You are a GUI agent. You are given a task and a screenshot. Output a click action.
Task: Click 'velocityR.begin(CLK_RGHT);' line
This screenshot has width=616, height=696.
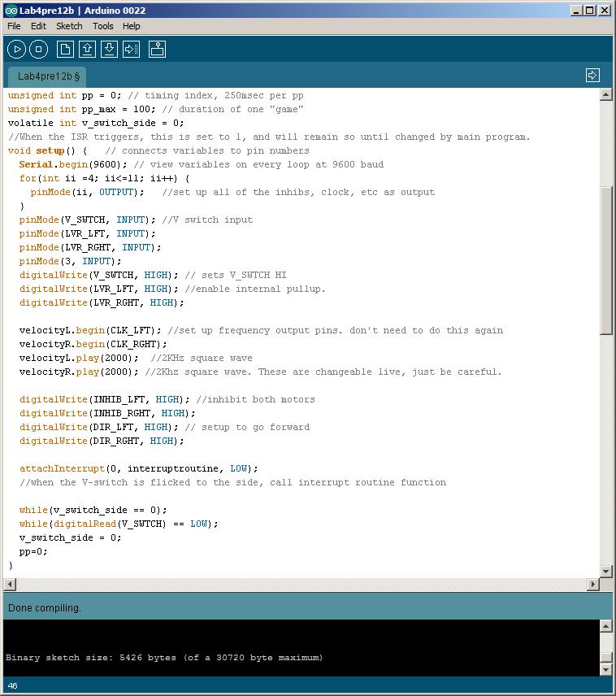(x=93, y=344)
